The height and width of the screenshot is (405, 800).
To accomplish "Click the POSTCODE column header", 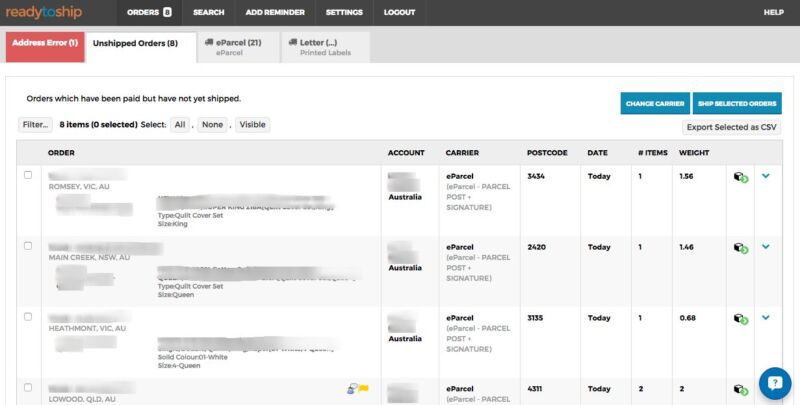I will pyautogui.click(x=547, y=153).
